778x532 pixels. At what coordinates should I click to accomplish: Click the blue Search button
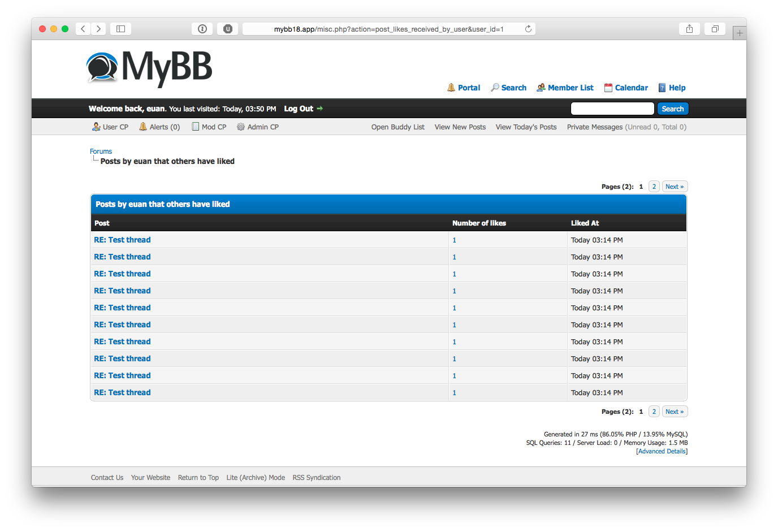pos(673,109)
